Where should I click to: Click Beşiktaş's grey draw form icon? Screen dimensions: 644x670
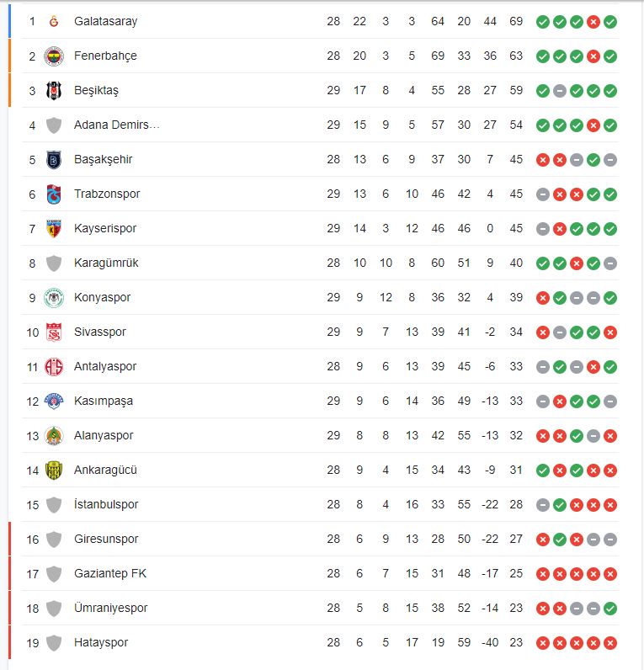coord(560,90)
